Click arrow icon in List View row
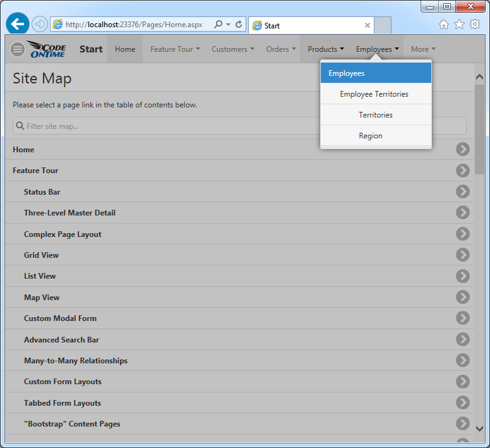This screenshot has width=490, height=448. coord(463,276)
